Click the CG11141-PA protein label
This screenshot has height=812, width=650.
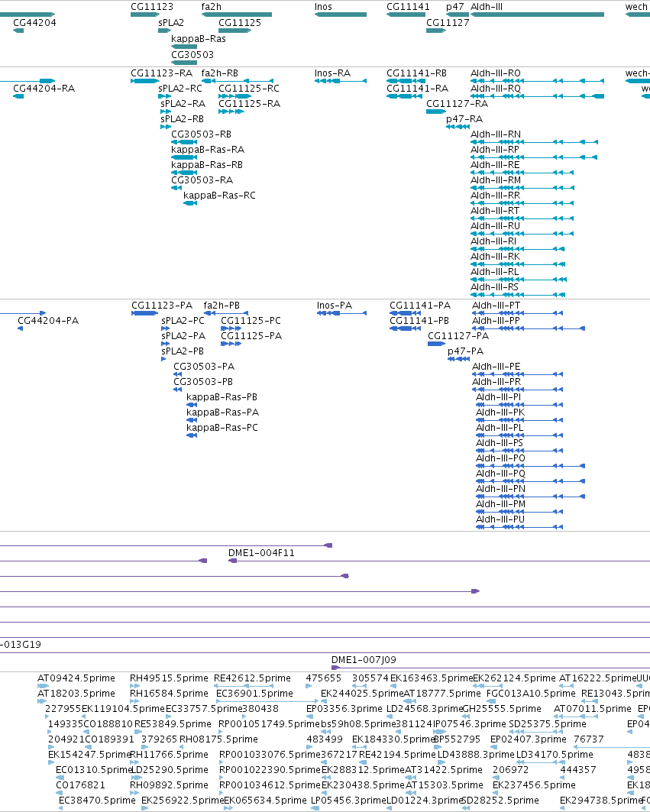click(420, 305)
